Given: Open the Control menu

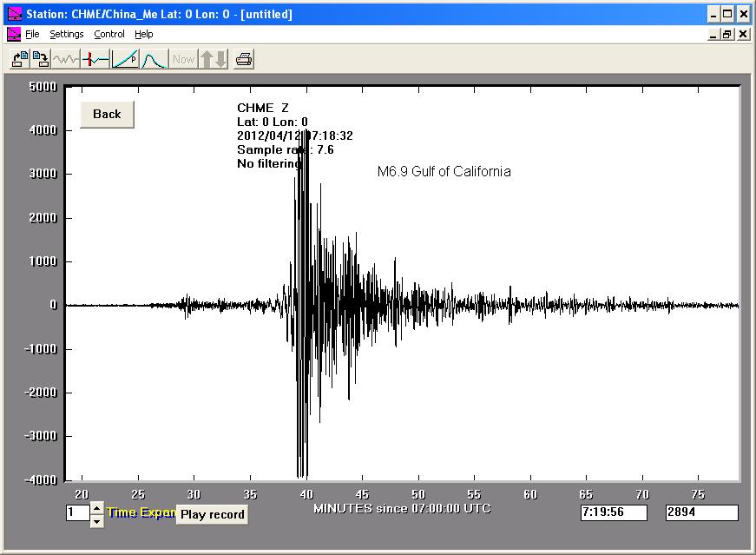Looking at the screenshot, I should coord(109,35).
